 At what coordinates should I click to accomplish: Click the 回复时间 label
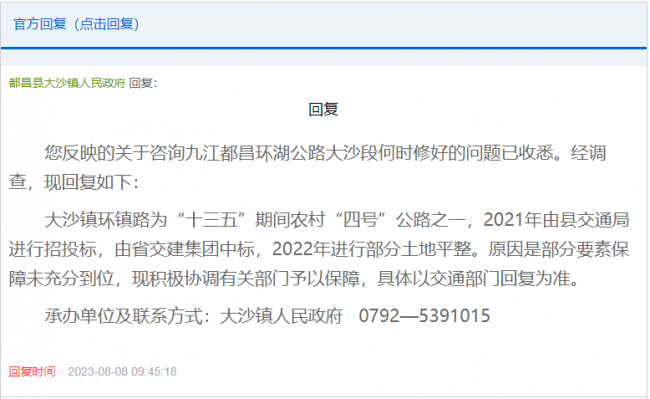(32, 372)
